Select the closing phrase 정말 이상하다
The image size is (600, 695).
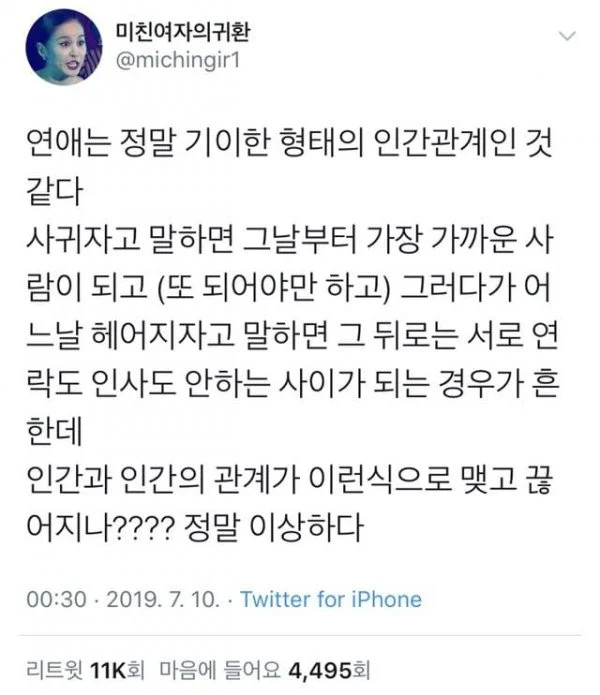(x=273, y=527)
